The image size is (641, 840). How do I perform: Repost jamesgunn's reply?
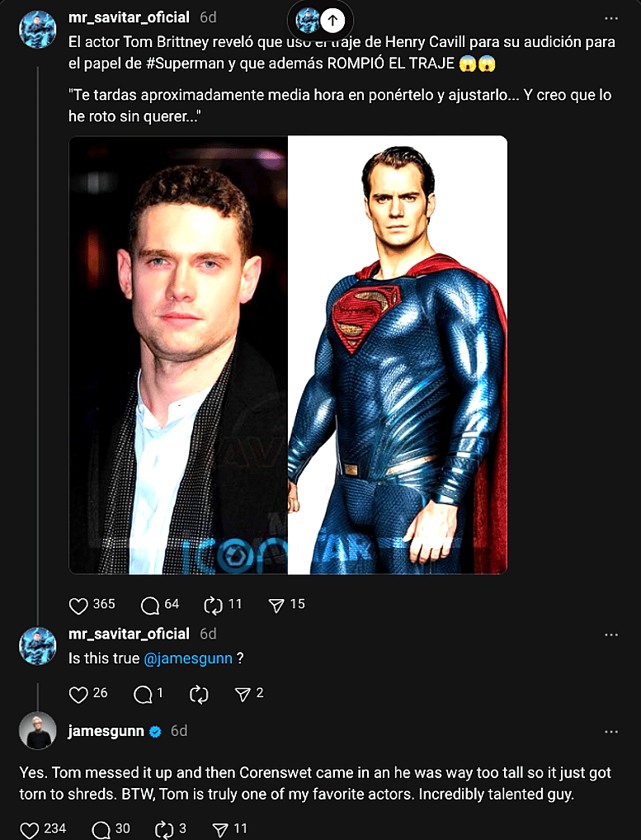(164, 829)
